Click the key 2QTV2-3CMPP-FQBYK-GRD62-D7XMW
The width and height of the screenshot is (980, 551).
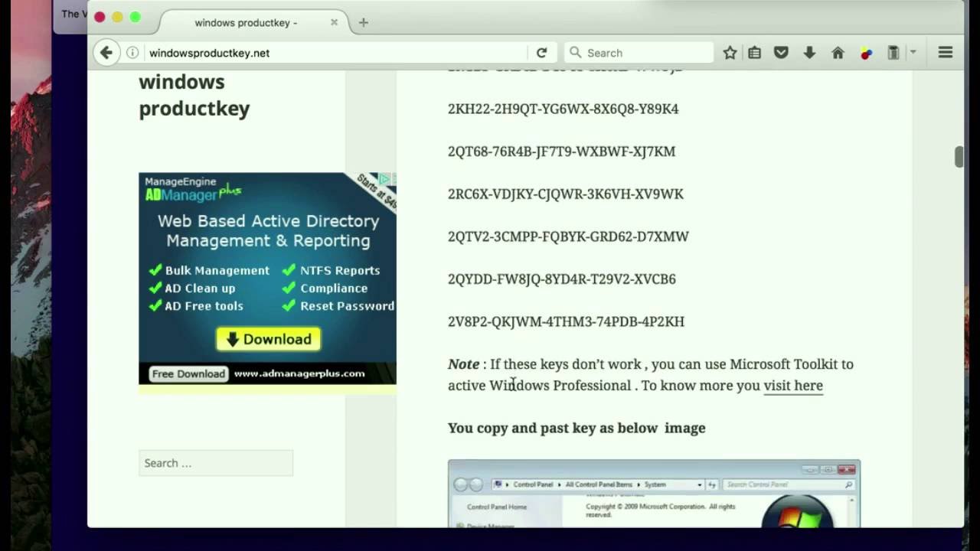[568, 236]
